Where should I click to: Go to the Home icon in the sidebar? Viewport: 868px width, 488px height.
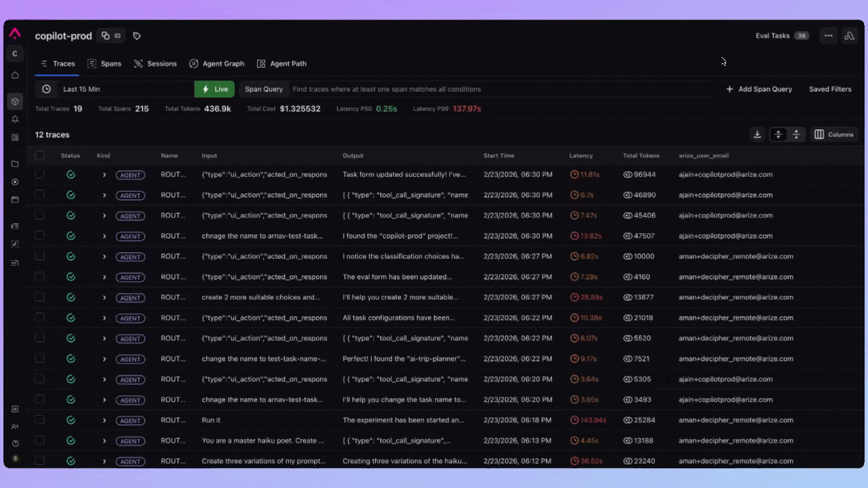point(15,75)
